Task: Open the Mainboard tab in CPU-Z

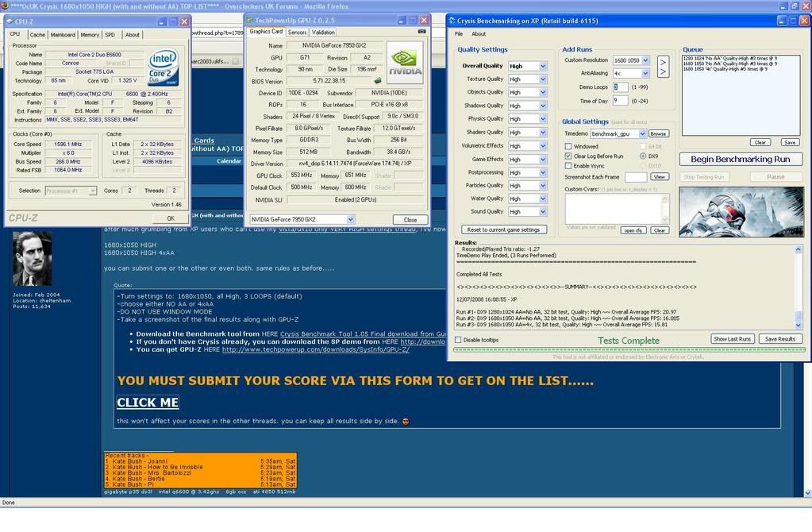Action: (x=63, y=35)
